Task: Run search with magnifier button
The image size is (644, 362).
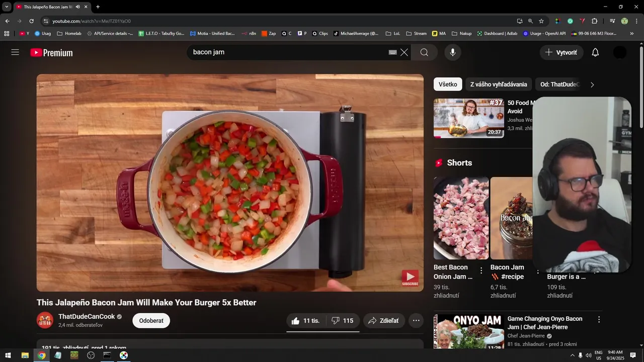Action: [x=424, y=52]
